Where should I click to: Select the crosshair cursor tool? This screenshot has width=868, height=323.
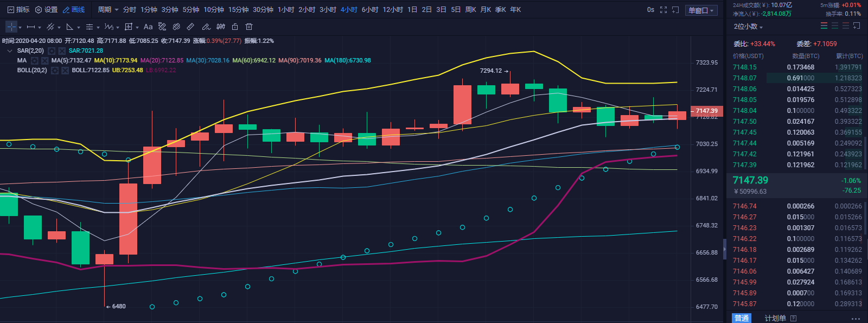coord(11,27)
